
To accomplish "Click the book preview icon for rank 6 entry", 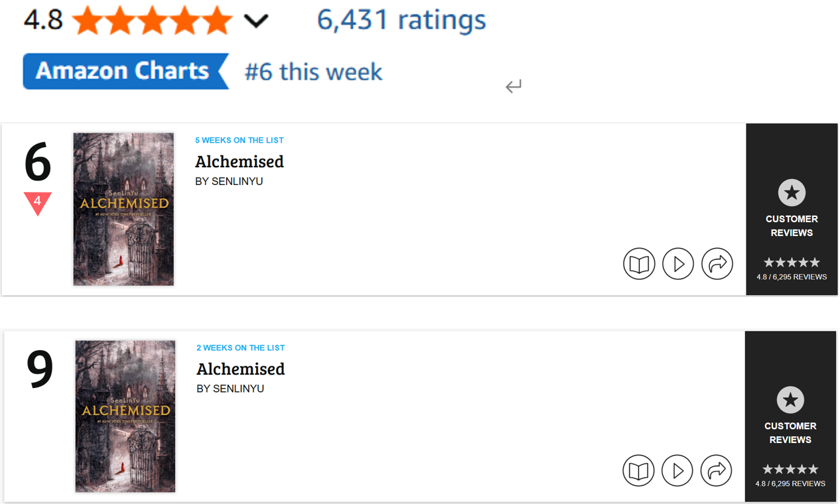I will (x=639, y=264).
